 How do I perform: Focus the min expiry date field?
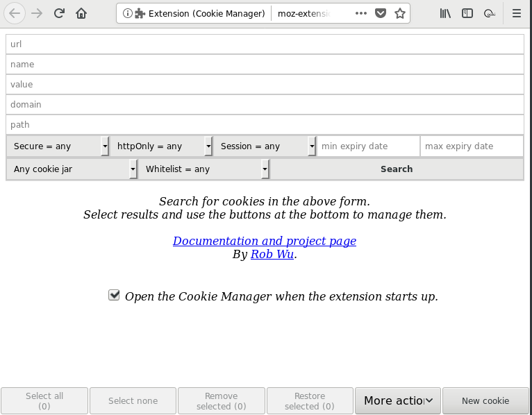[x=369, y=146]
